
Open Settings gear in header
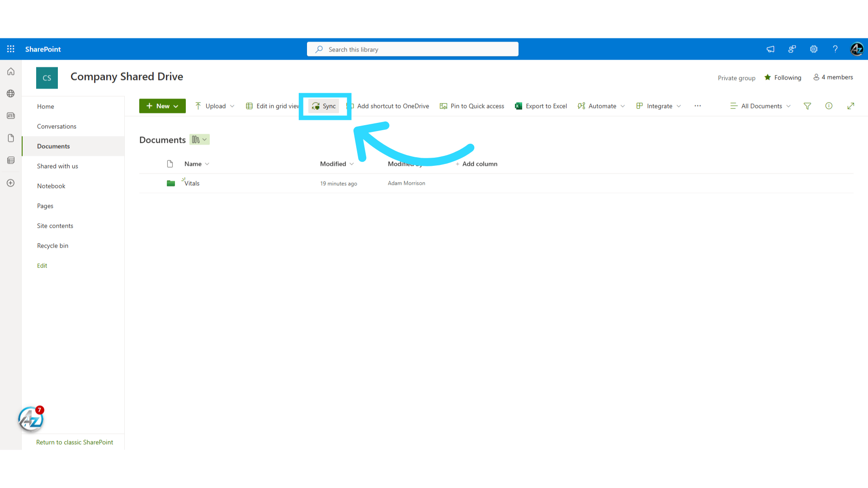[x=814, y=49]
